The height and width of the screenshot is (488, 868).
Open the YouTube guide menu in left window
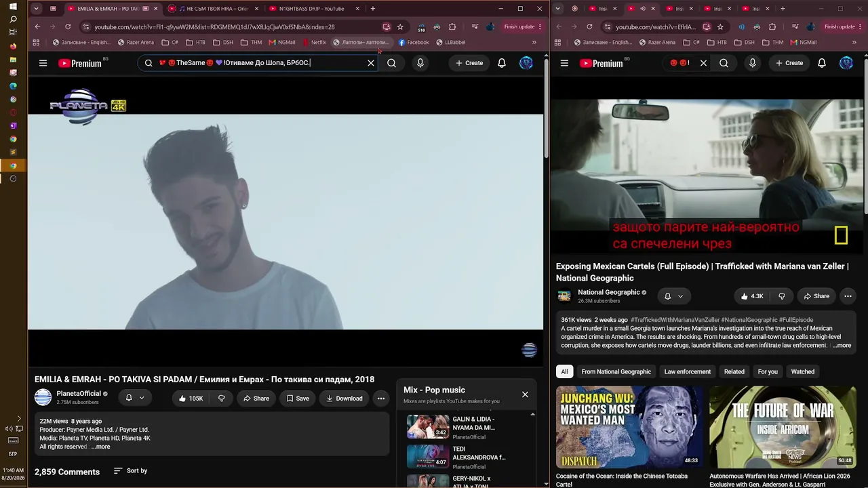(x=43, y=63)
